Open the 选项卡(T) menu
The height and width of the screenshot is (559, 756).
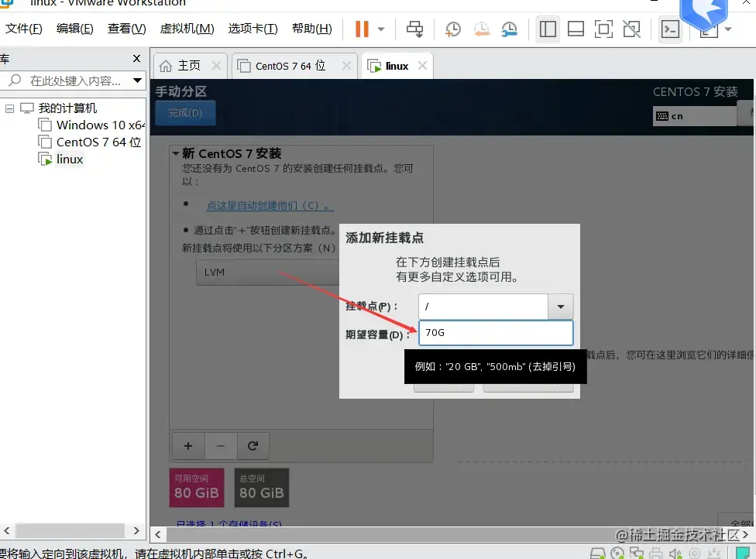[253, 29]
